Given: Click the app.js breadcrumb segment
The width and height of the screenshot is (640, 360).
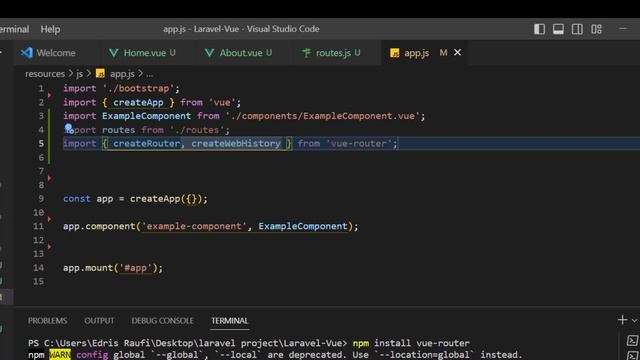Looking at the screenshot, I should pos(122,73).
